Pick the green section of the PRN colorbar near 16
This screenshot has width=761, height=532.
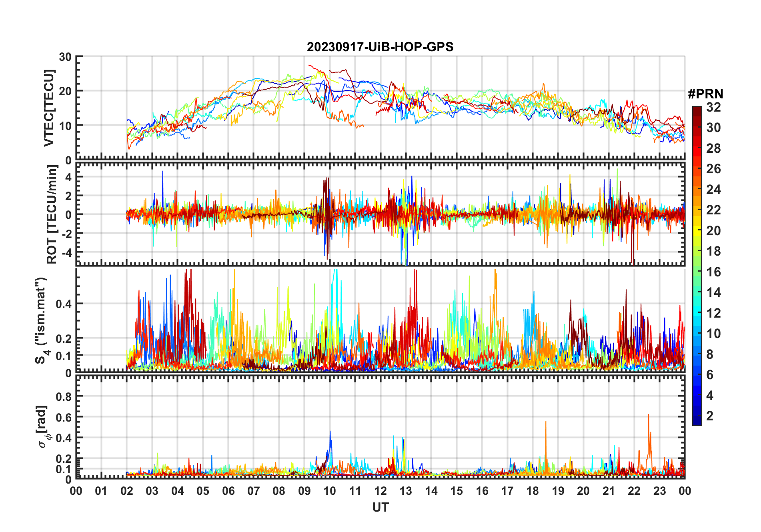[x=697, y=272]
